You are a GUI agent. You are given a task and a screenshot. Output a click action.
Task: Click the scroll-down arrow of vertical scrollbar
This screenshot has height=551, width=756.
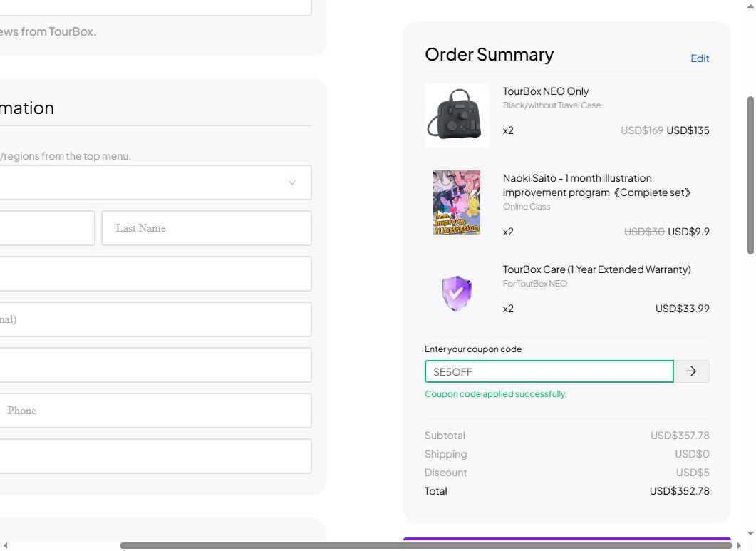click(751, 534)
